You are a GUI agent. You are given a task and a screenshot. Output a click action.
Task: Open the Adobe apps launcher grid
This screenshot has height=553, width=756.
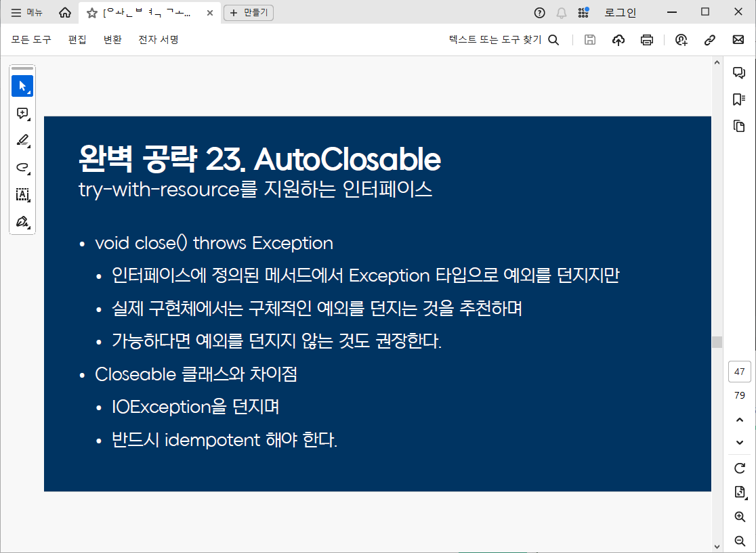tap(583, 12)
